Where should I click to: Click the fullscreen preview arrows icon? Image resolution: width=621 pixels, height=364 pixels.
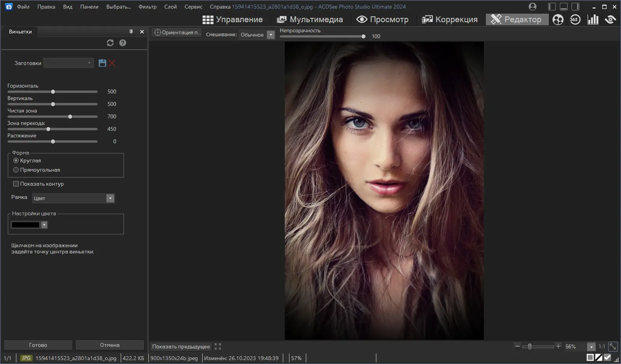click(x=218, y=346)
